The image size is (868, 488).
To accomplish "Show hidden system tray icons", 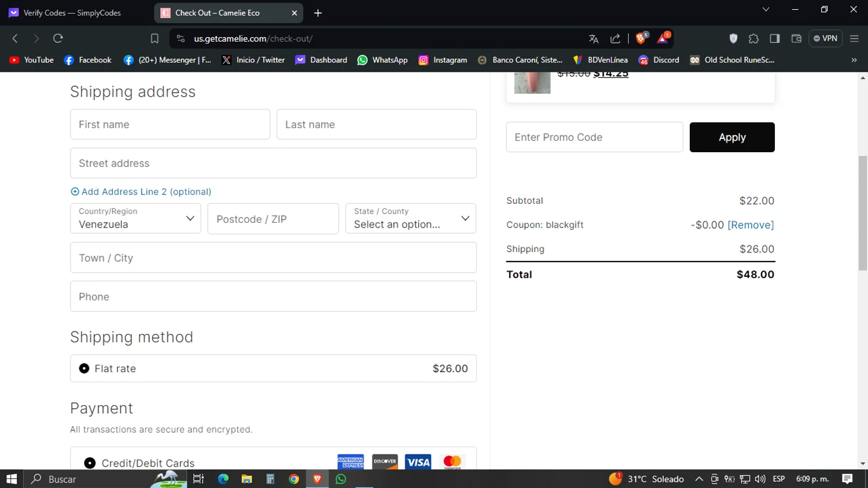I will (x=699, y=479).
